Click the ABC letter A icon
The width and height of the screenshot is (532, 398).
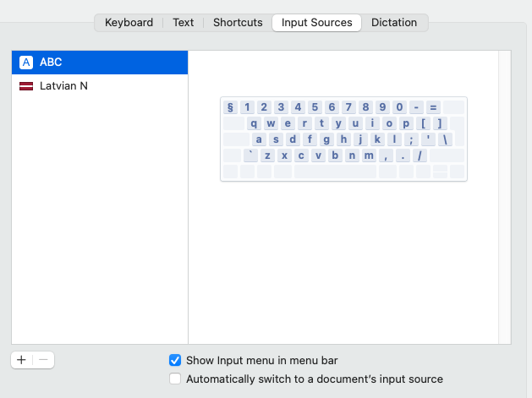26,63
